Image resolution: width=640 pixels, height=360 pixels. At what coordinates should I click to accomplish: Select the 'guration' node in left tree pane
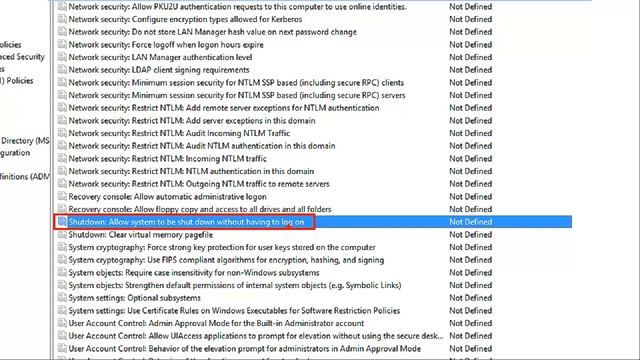point(15,153)
